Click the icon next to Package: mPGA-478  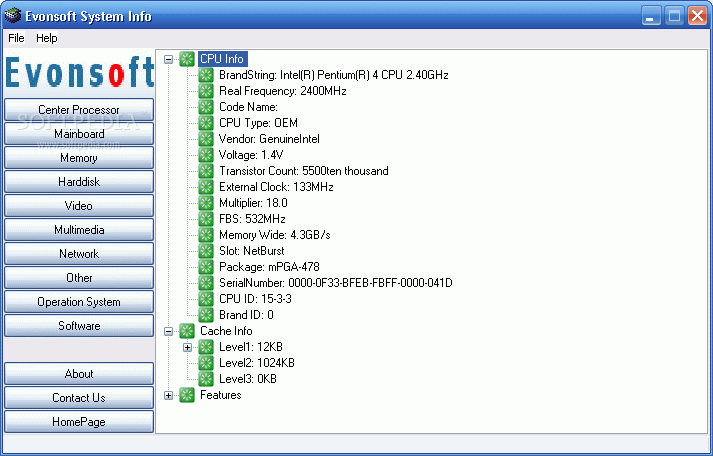point(206,267)
